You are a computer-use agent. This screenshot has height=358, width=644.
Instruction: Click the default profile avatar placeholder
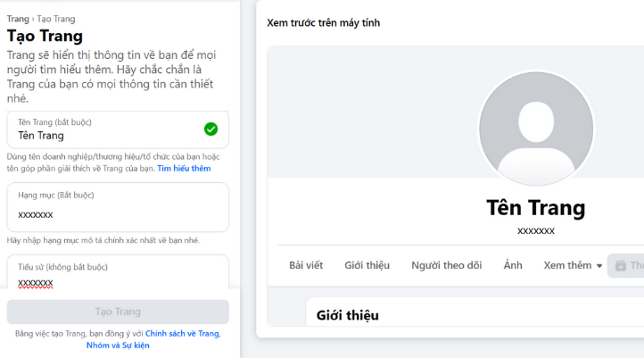[x=535, y=128]
